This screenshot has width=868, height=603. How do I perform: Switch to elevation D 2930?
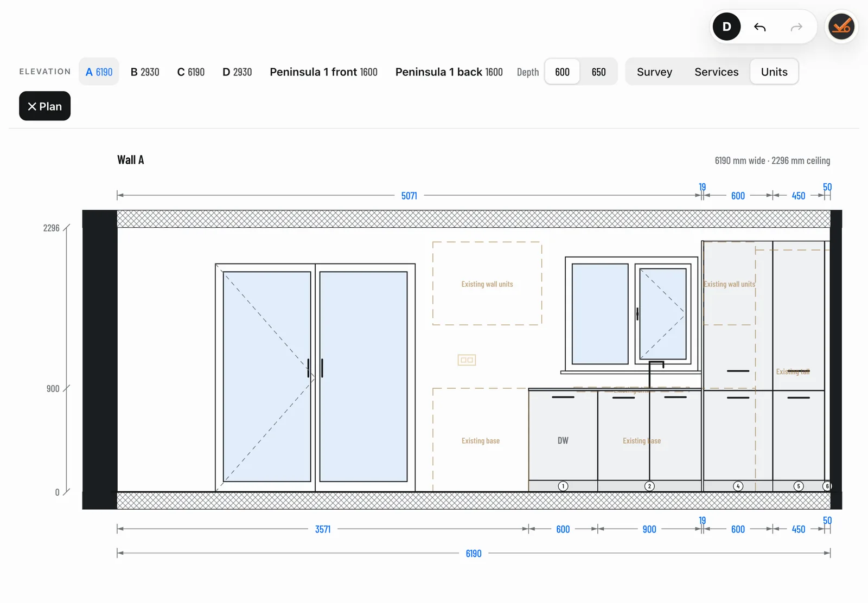click(237, 72)
